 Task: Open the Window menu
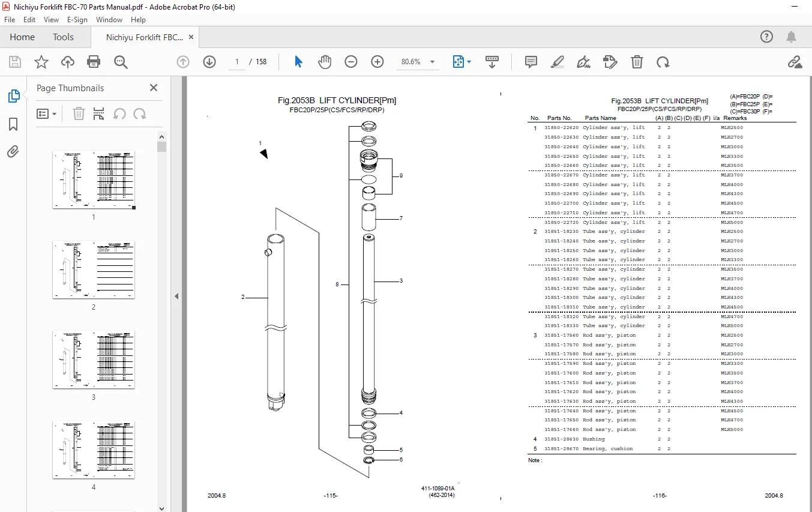(x=109, y=20)
